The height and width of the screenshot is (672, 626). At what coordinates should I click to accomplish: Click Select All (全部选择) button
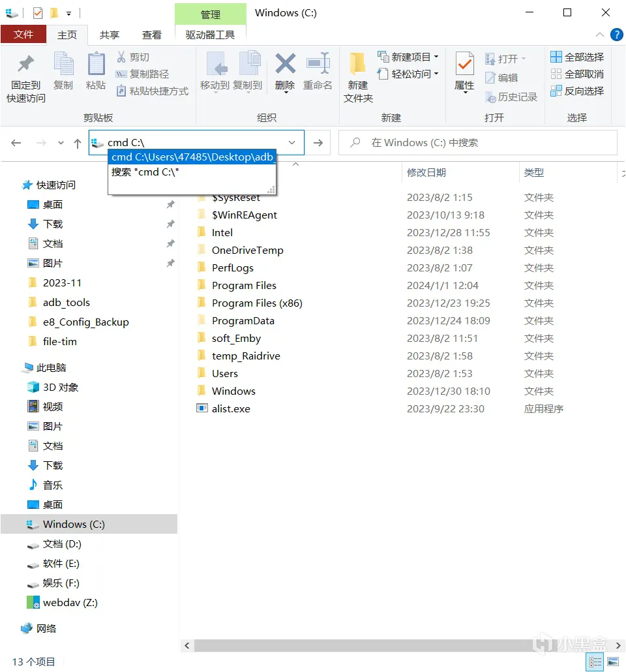[577, 57]
